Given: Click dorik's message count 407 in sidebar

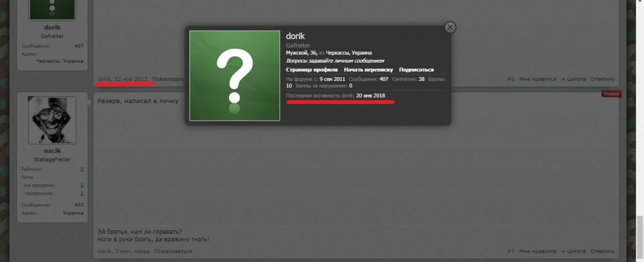Looking at the screenshot, I should pos(79,46).
